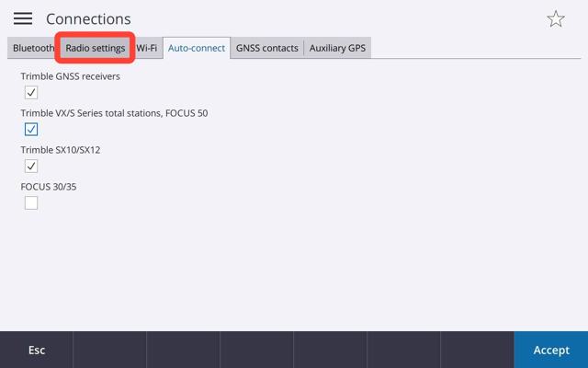Toggle Trimble VX/S Series total stations checkbox
Screen dimensions: 588x368
31,129
